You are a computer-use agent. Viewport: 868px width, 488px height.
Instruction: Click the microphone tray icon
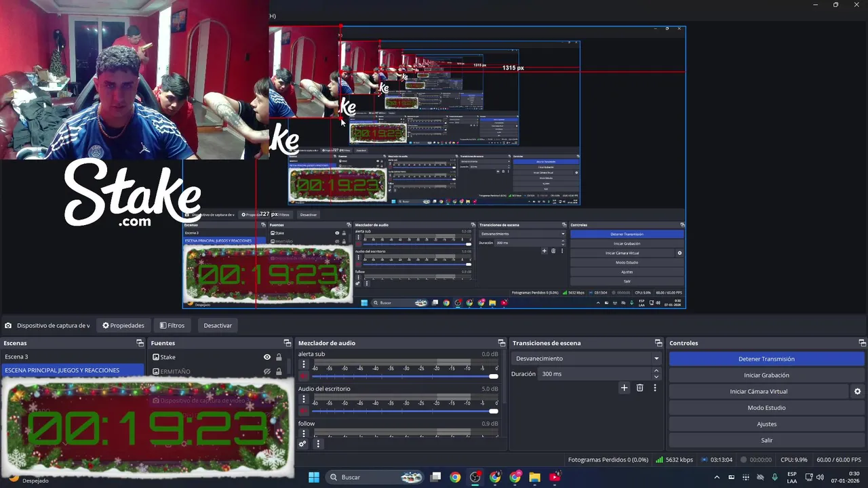point(774,477)
